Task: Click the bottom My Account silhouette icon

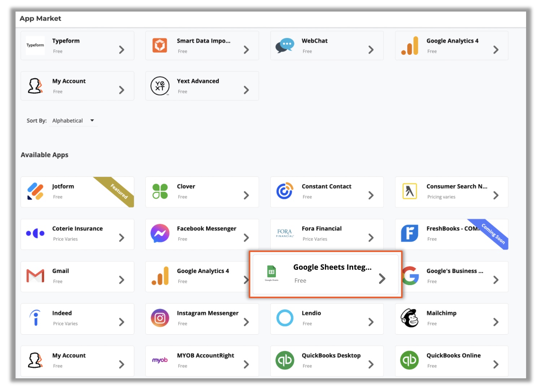Action: click(35, 360)
